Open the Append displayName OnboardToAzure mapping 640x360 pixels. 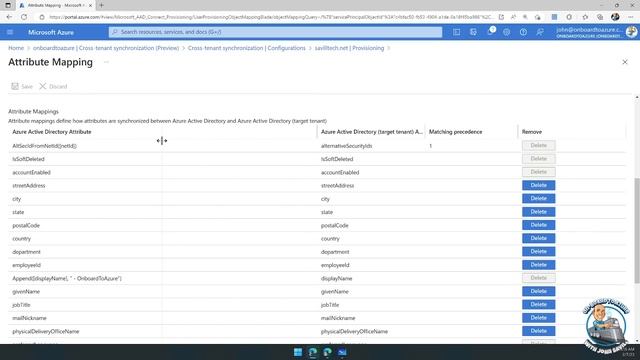pyautogui.click(x=67, y=278)
